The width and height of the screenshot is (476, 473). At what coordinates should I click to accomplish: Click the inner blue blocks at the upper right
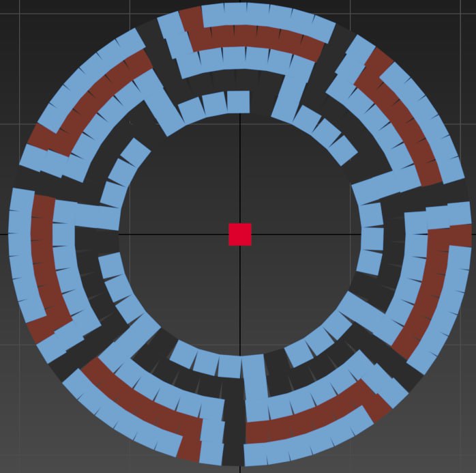[x=325, y=132]
